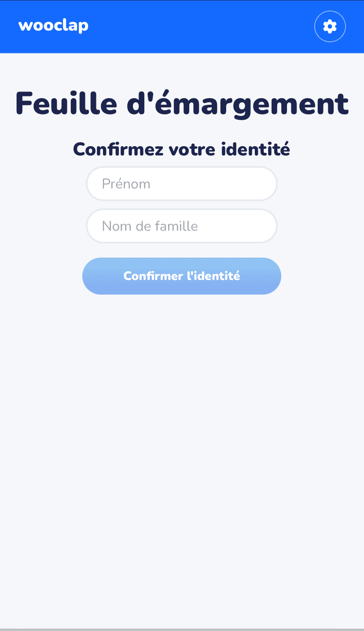The width and height of the screenshot is (364, 631).
Task: Submit identity with the blue confirm button
Action: 181,276
